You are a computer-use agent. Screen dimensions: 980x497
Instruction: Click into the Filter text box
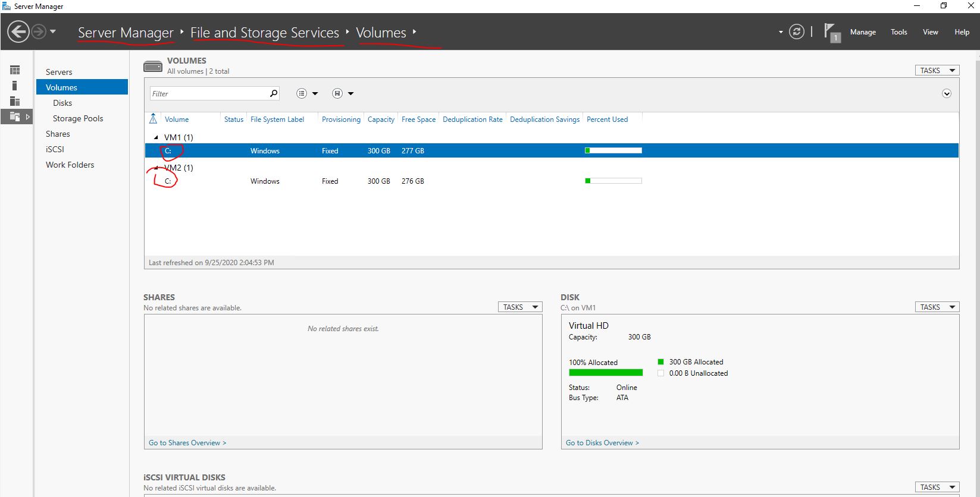208,93
